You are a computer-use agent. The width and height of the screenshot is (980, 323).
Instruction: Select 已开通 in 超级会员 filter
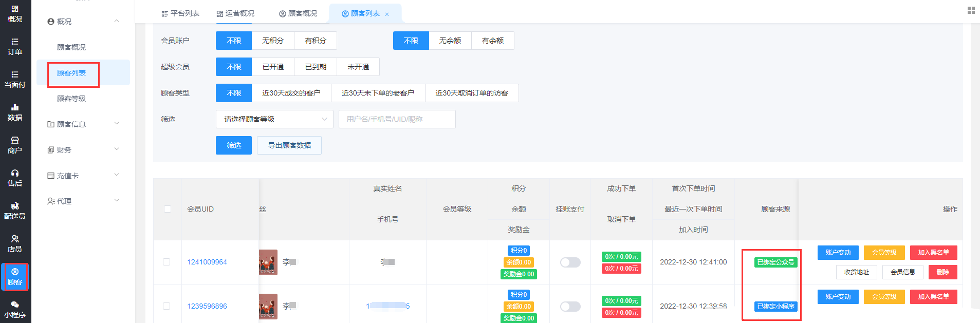coord(273,67)
